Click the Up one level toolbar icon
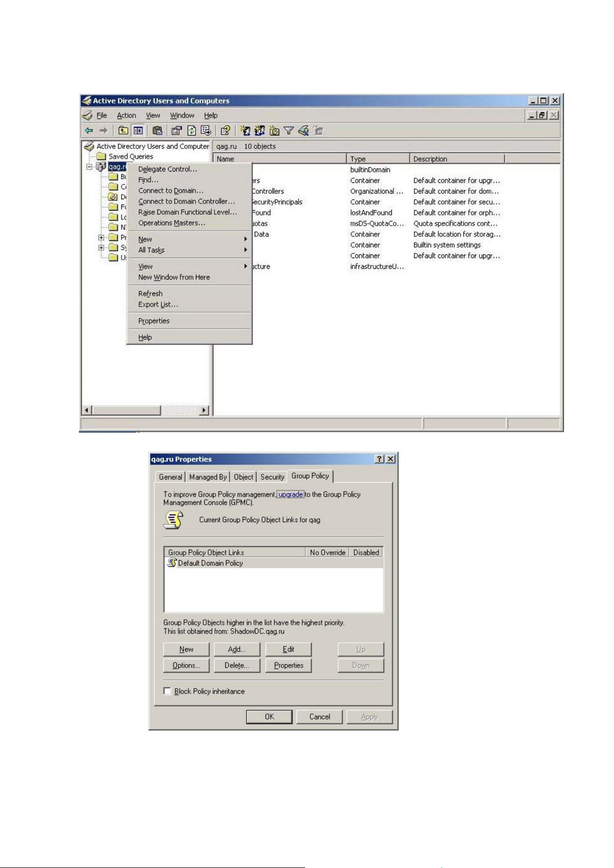614x868 pixels. click(123, 131)
